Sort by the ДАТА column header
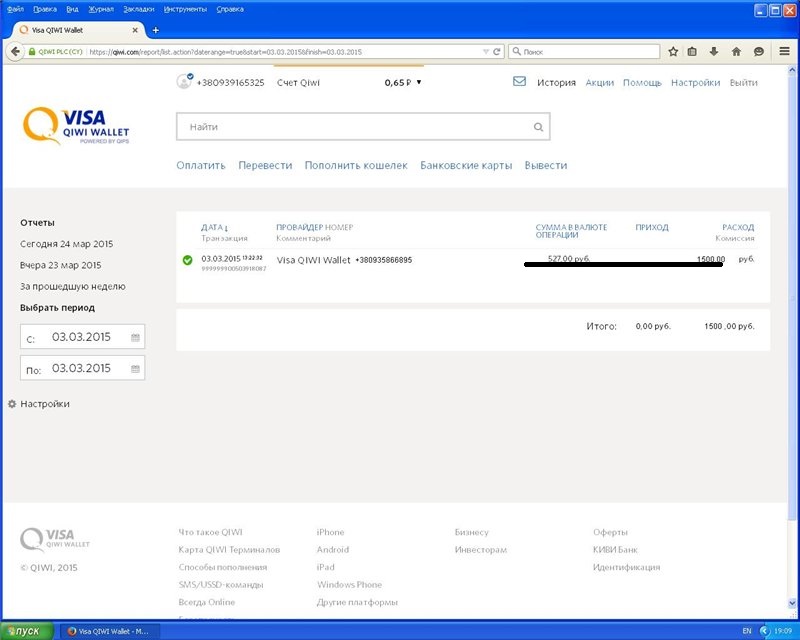Image resolution: width=800 pixels, height=640 pixels. (x=214, y=227)
